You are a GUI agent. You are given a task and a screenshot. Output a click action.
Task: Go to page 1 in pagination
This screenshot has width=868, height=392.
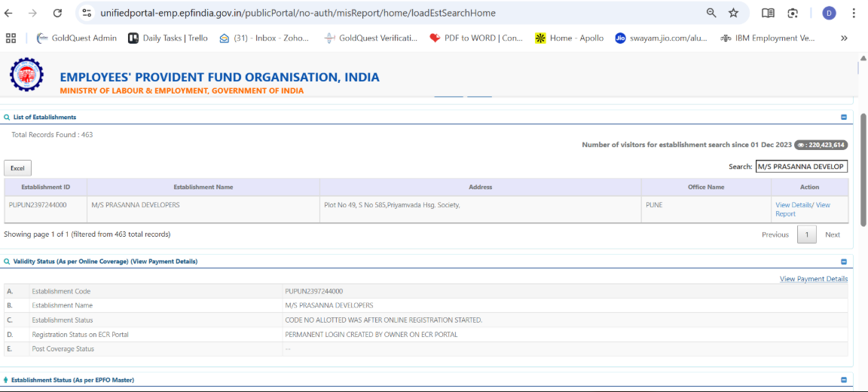pos(806,234)
